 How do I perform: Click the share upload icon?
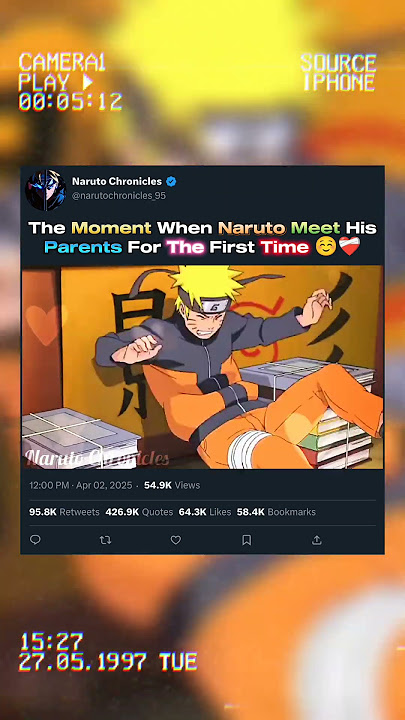317,540
